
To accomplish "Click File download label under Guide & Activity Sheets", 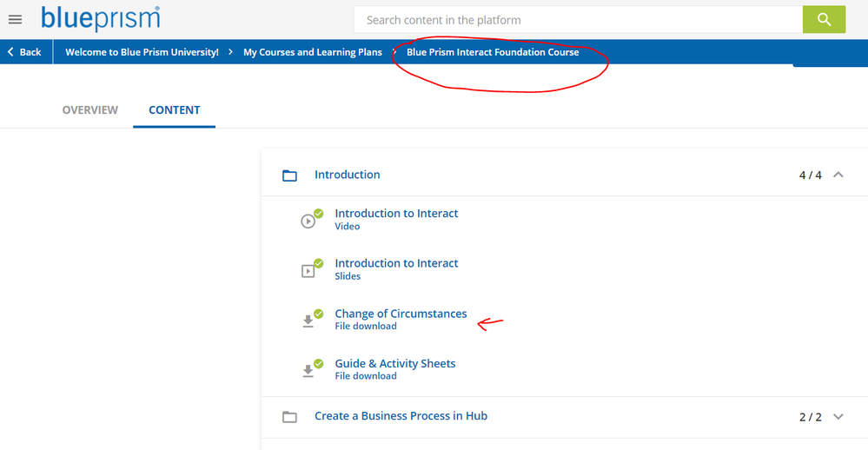I will [x=366, y=376].
